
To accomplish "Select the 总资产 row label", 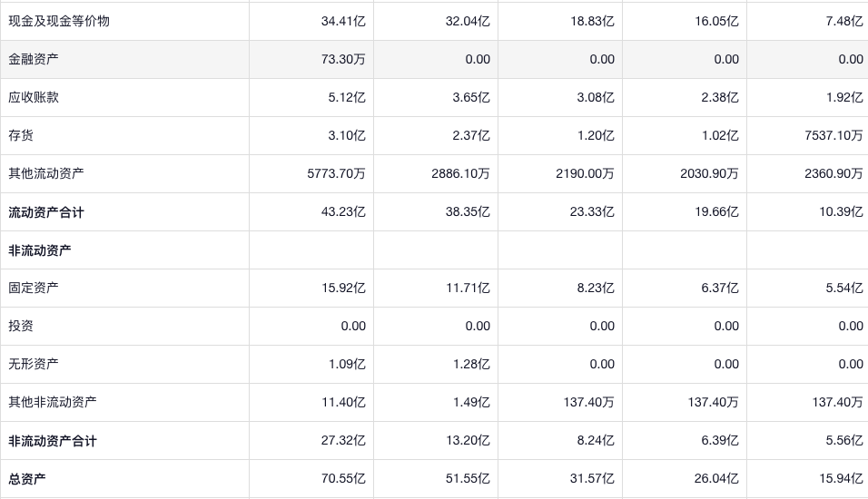I will click(27, 479).
